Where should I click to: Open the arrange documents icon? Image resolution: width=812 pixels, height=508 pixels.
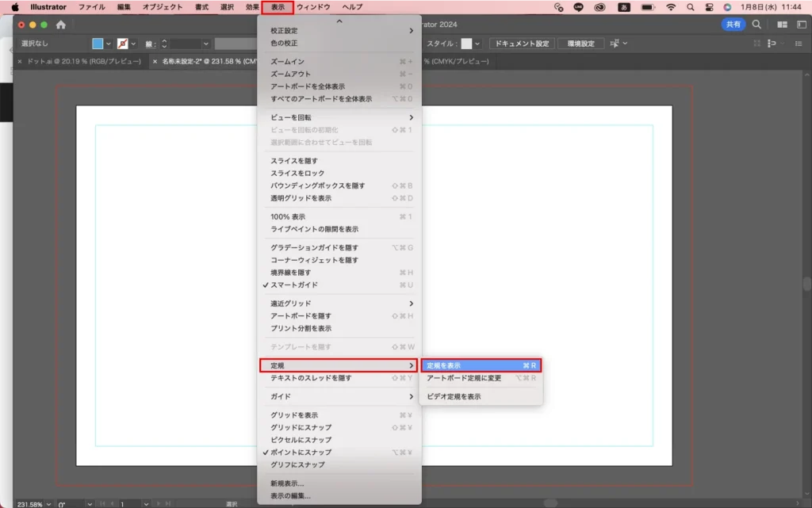click(783, 25)
